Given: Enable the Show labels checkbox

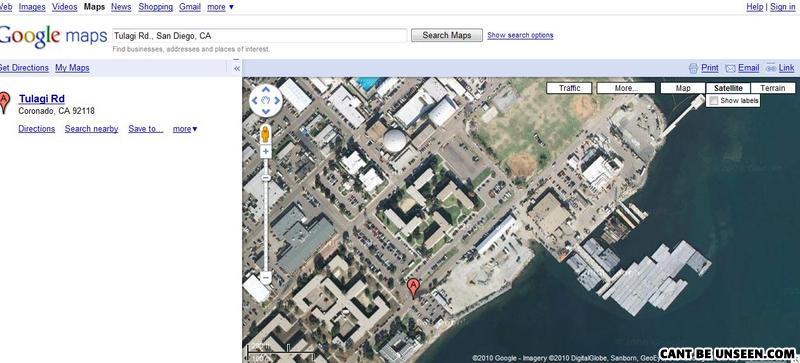Looking at the screenshot, I should [x=714, y=101].
